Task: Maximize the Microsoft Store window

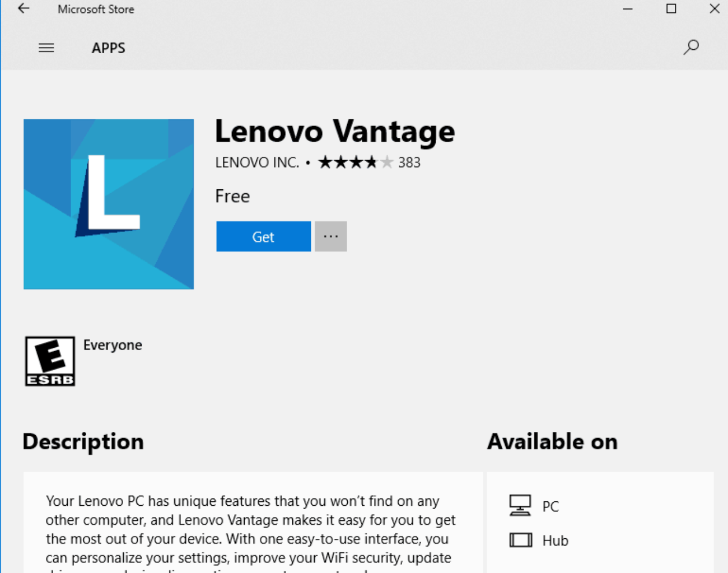Action: click(x=670, y=9)
